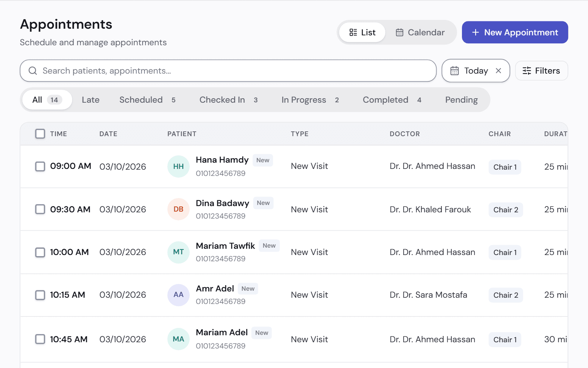
Task: Click Dr. Dr. Khaled Farouk cell
Action: [x=430, y=209]
